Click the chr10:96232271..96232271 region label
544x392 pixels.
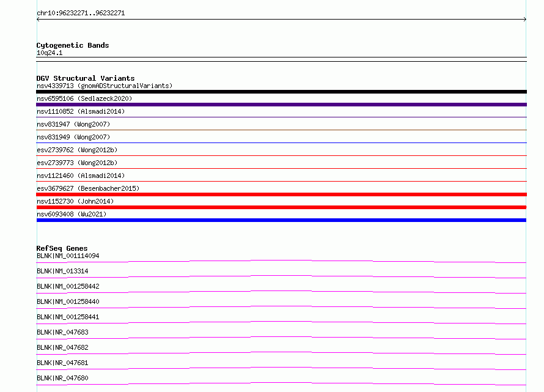click(81, 13)
